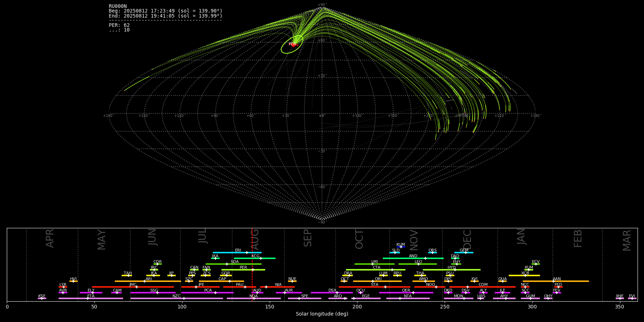Select the ORI shower label
Viewport: 644px width, 322px height.
point(378,279)
